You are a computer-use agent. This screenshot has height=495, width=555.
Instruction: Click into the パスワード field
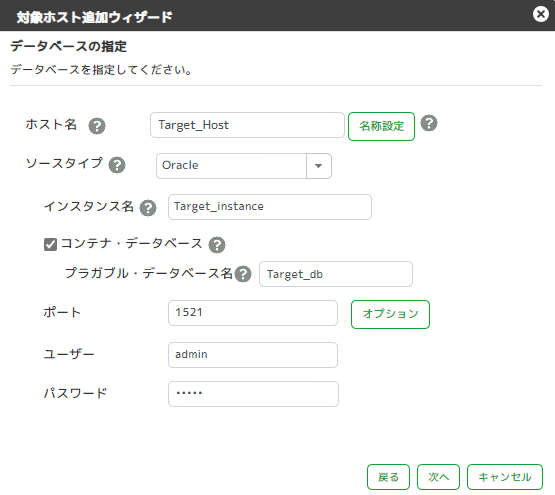(253, 394)
